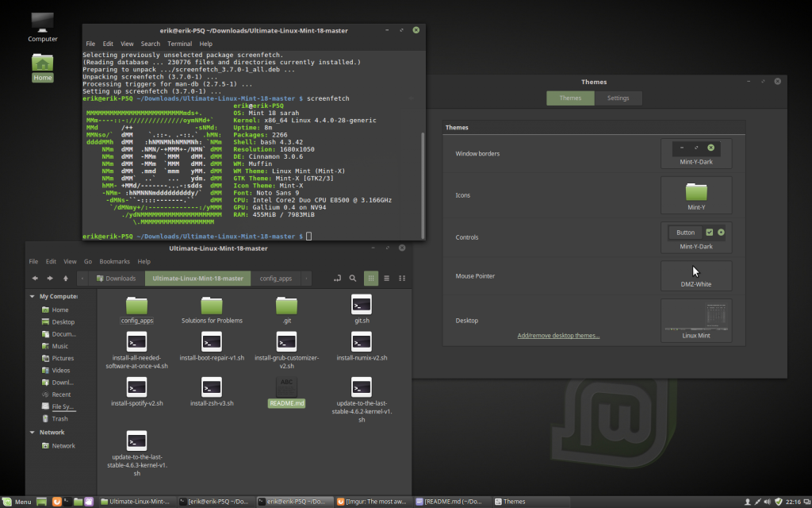Click the update shield icon in system tray
812x508 pixels.
pyautogui.click(x=778, y=501)
